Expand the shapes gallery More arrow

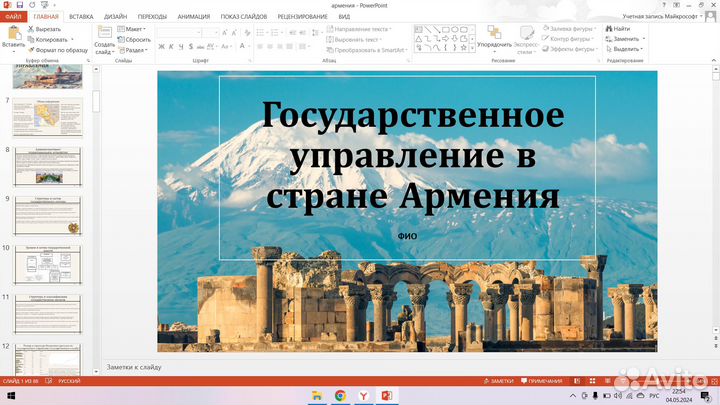pos(472,48)
